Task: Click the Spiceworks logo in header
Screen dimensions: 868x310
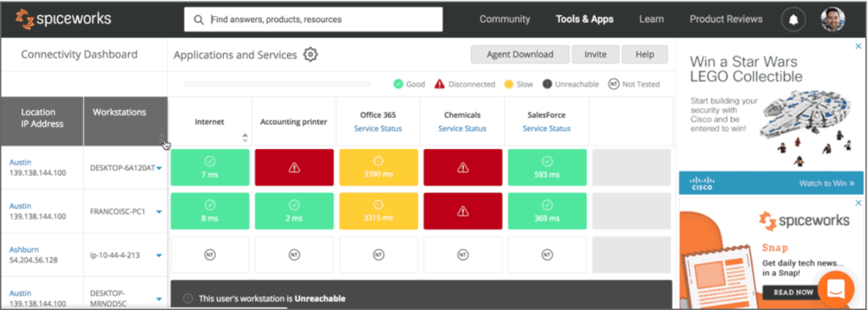Action: point(63,19)
